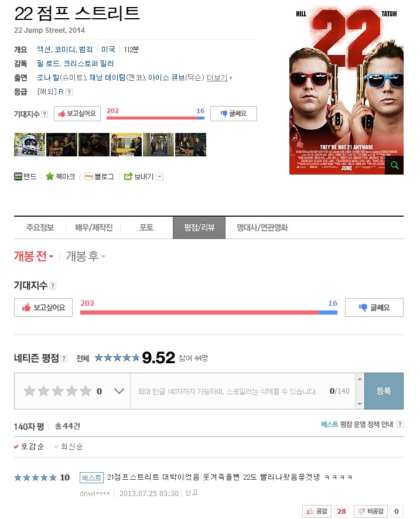This screenshot has height=519, width=420.
Task: Click the magnifier icon on the movie poster
Action: (x=394, y=165)
